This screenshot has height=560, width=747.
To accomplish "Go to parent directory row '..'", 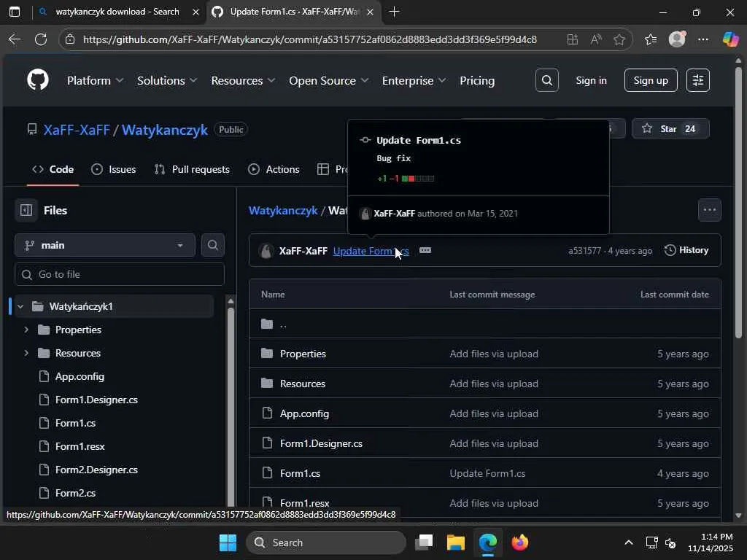I will (x=485, y=324).
